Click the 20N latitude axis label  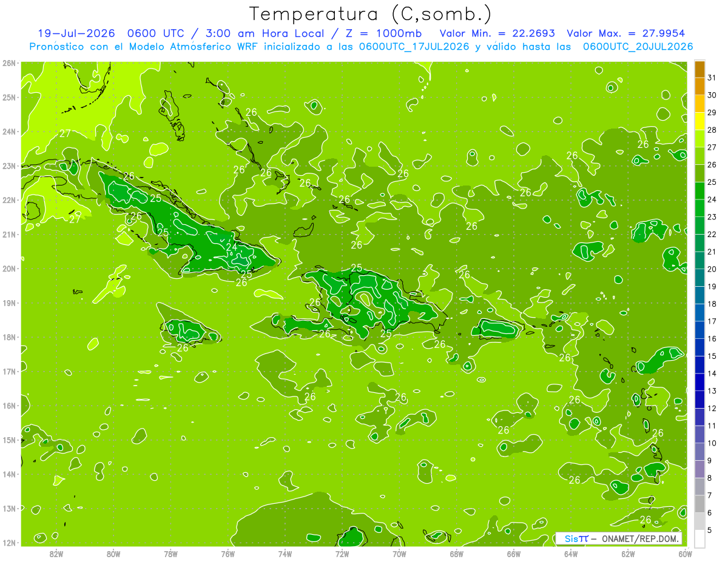pos(8,269)
